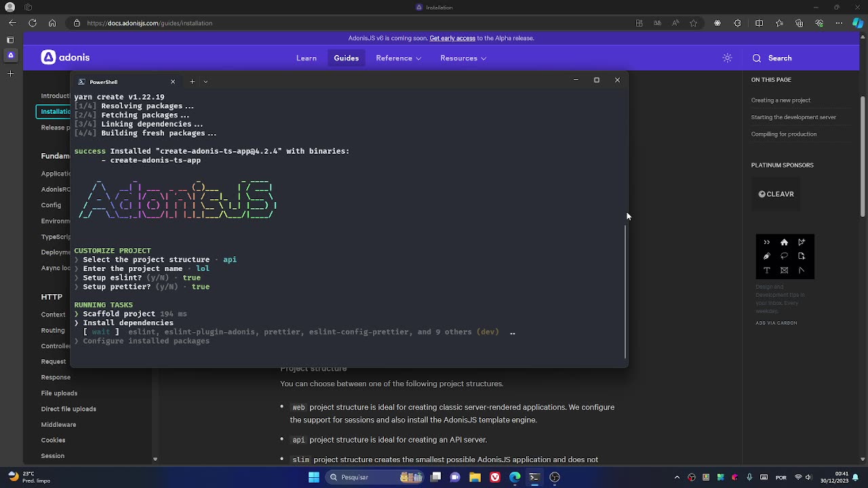The height and width of the screenshot is (488, 868).
Task: Open the browser profile avatar
Action: pyautogui.click(x=9, y=7)
